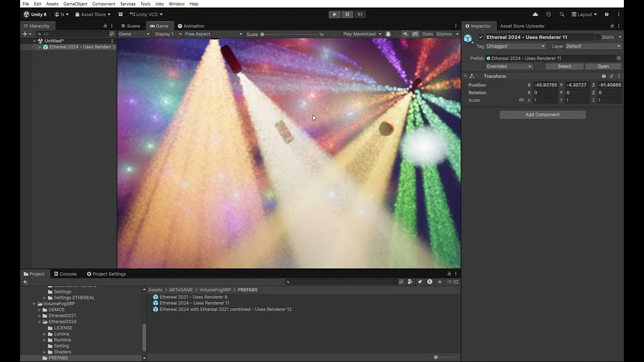Start Play mode with the Play button
Screen dimensions: 644x362
point(335,15)
